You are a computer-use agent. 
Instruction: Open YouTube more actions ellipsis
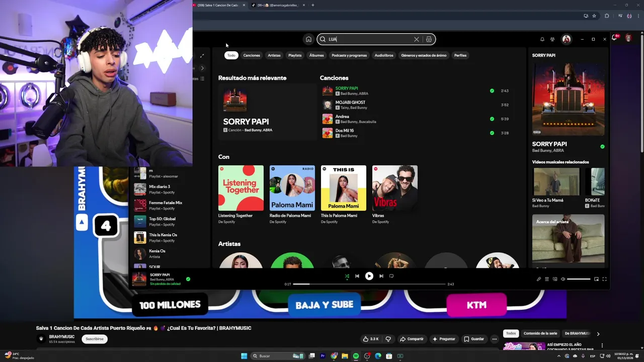[x=495, y=339]
